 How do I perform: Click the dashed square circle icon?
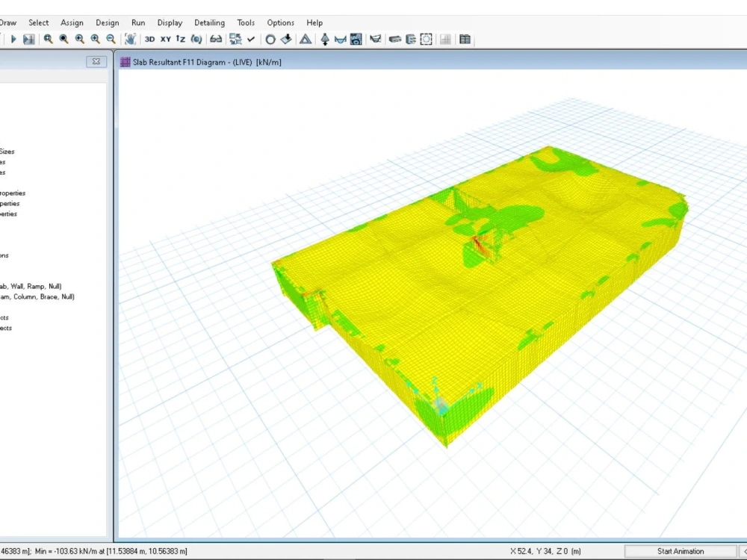[426, 39]
